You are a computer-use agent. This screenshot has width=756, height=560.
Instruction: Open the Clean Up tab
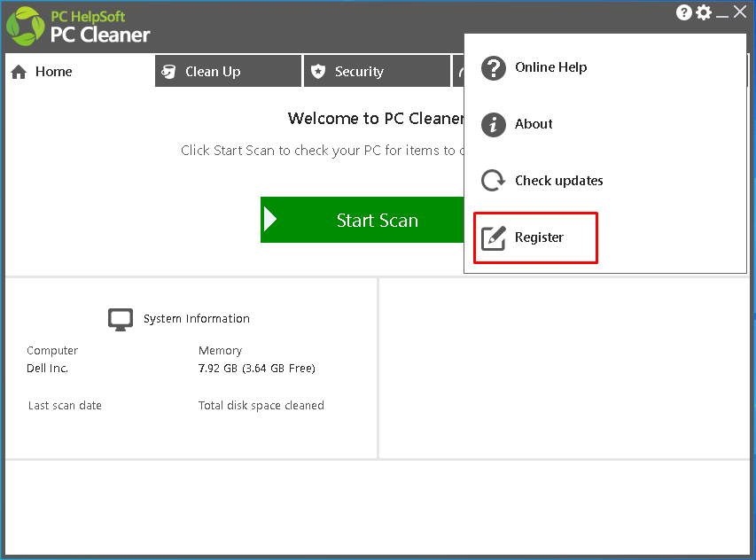pos(228,71)
